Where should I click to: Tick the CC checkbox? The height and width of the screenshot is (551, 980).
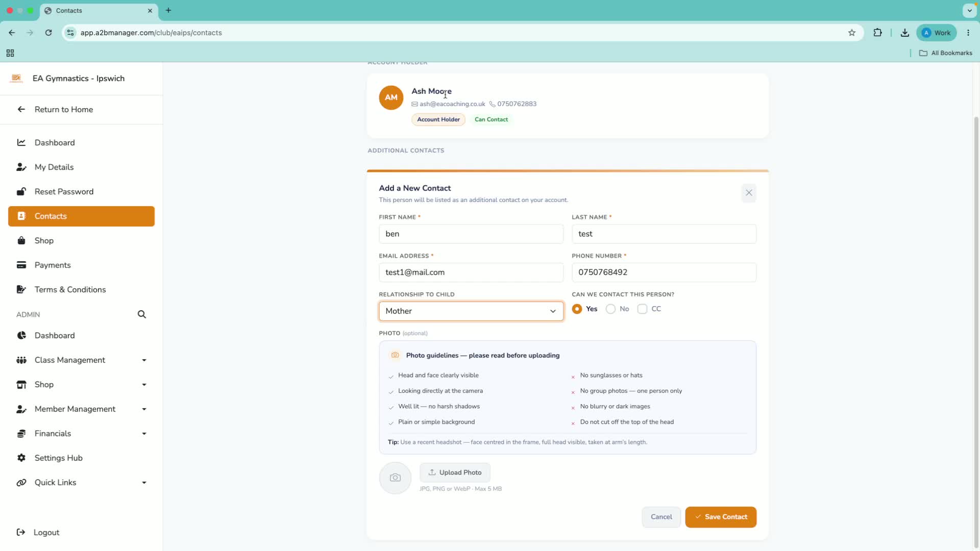(642, 309)
